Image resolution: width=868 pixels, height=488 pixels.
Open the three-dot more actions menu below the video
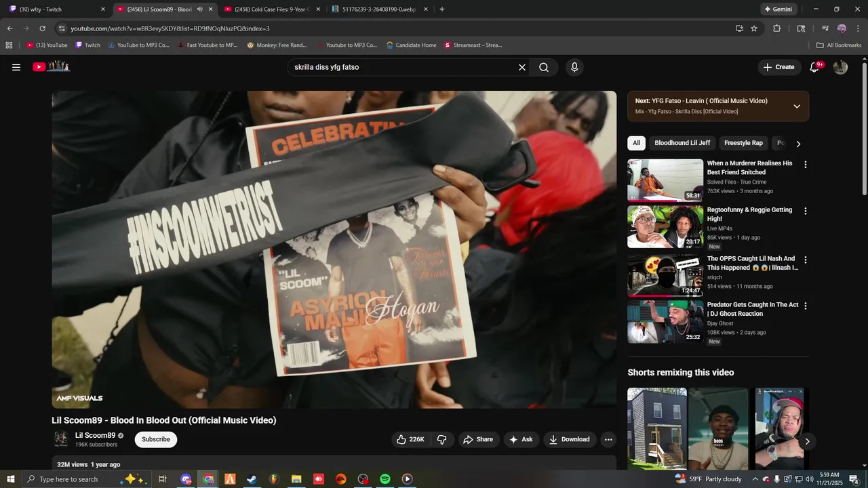click(x=608, y=439)
